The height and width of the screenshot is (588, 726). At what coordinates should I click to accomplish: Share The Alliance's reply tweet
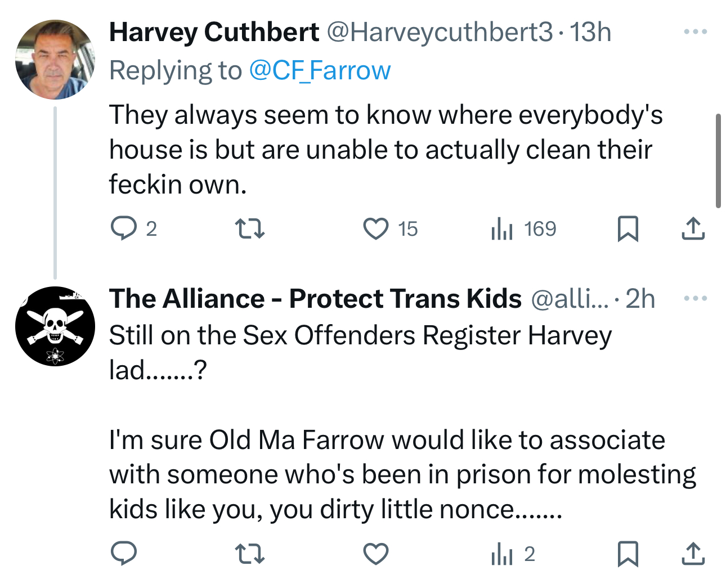693,554
